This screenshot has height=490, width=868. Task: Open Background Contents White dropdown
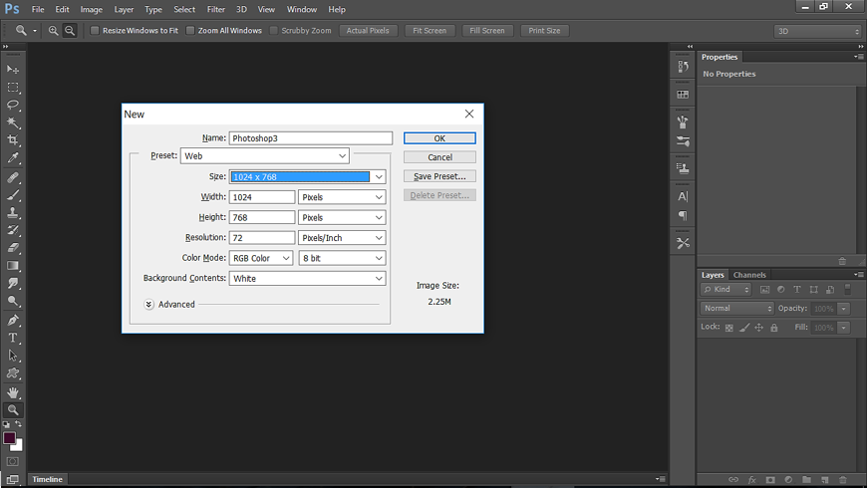point(307,278)
